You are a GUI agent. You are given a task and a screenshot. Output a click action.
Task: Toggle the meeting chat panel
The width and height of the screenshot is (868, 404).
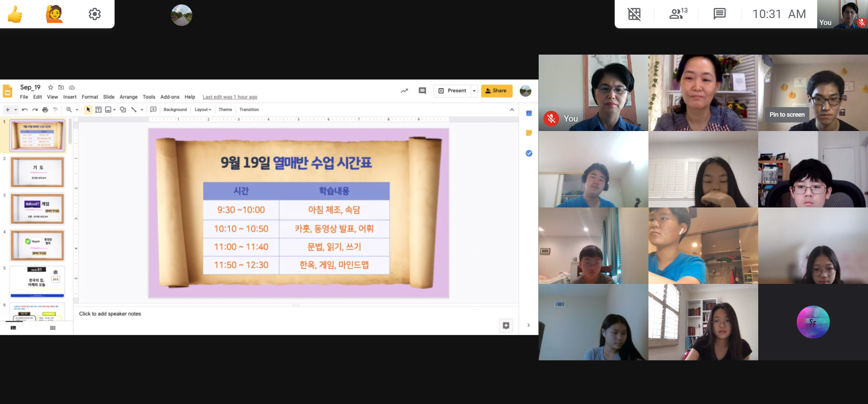tap(719, 14)
